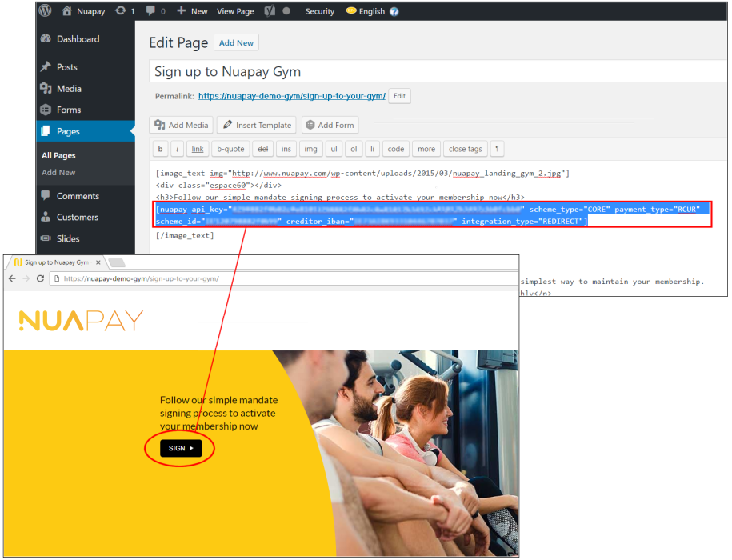Click the link quicktag button
This screenshot has height=560, width=732.
coord(198,149)
